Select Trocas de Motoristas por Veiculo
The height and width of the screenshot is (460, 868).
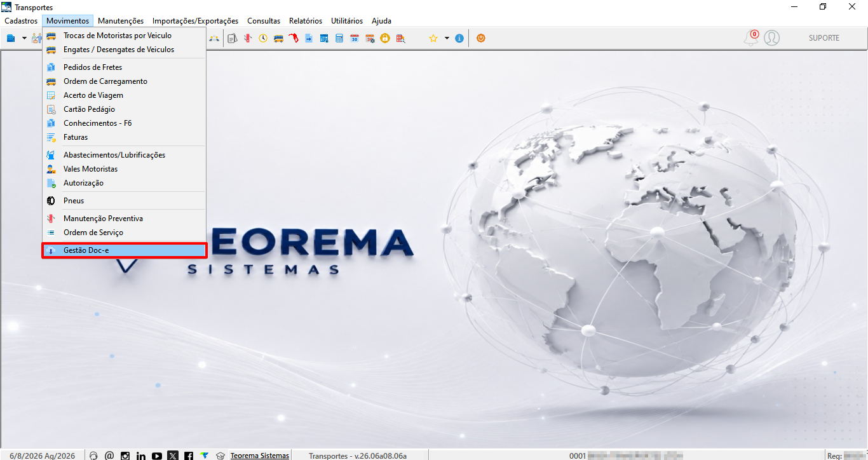[x=124, y=36]
